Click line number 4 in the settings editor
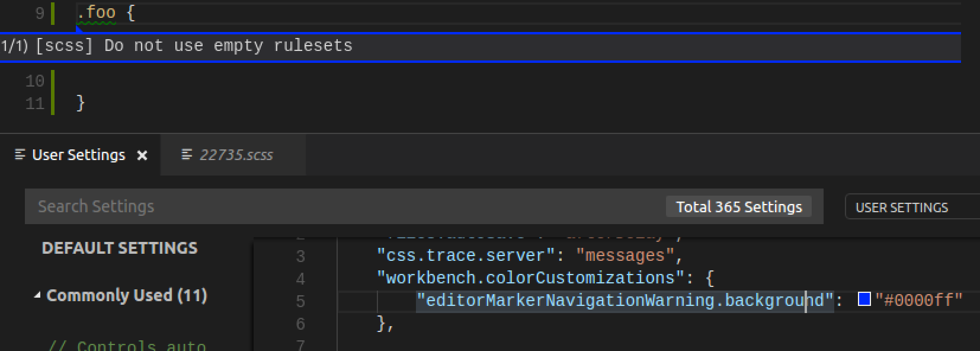 (x=300, y=279)
